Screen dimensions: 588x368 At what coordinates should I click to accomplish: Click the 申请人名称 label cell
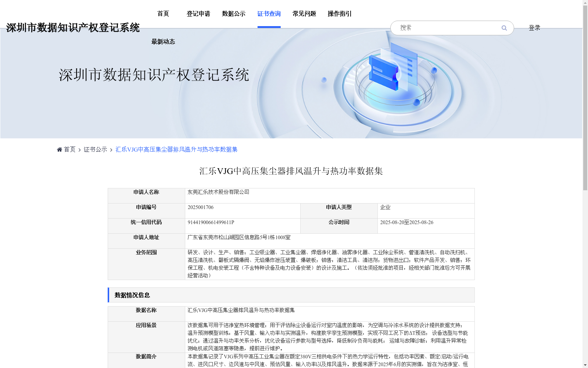pyautogui.click(x=146, y=196)
